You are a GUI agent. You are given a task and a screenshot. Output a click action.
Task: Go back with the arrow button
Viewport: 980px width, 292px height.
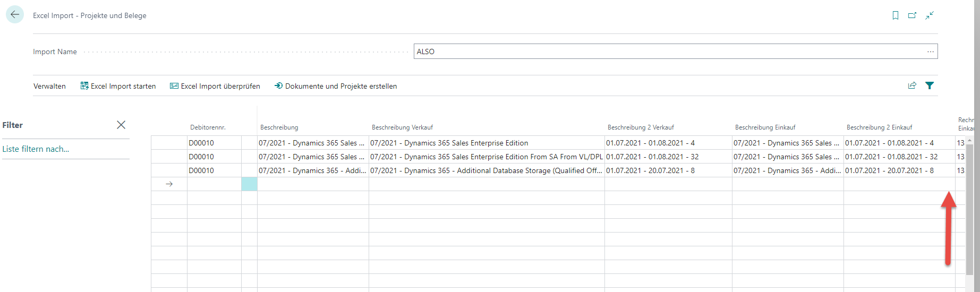click(15, 14)
